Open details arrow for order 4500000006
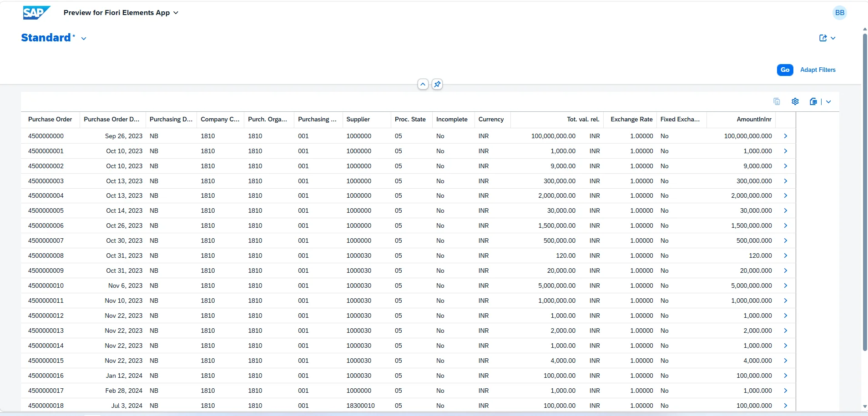This screenshot has width=868, height=416. click(x=786, y=226)
